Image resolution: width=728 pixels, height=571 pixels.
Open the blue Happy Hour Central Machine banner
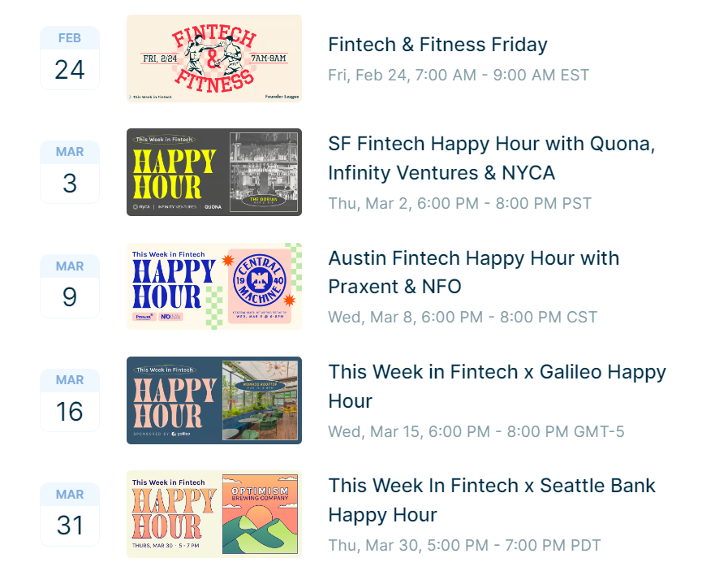click(214, 286)
